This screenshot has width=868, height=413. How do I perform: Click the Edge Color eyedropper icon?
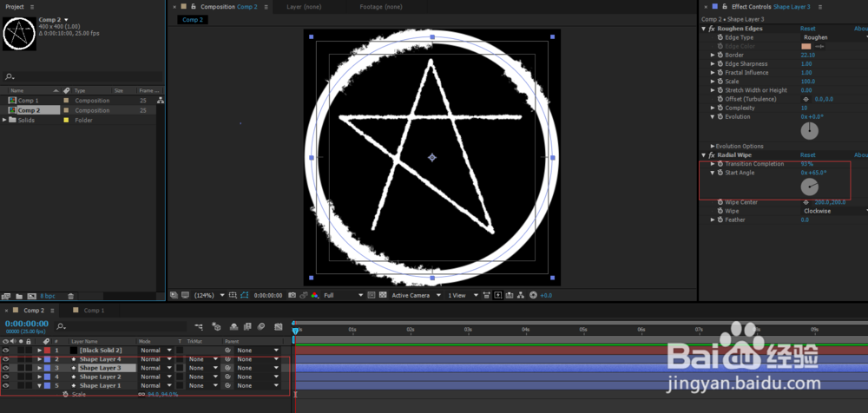point(820,47)
